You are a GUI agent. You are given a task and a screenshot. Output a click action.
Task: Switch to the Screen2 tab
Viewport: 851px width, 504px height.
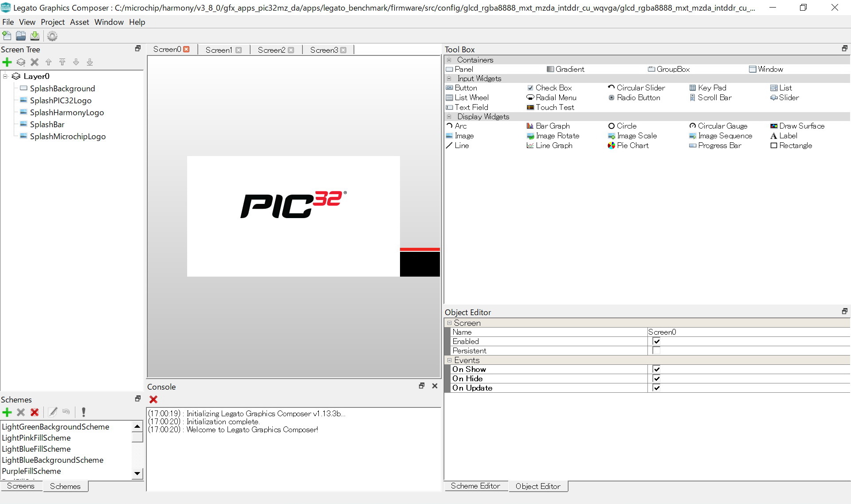pos(271,50)
